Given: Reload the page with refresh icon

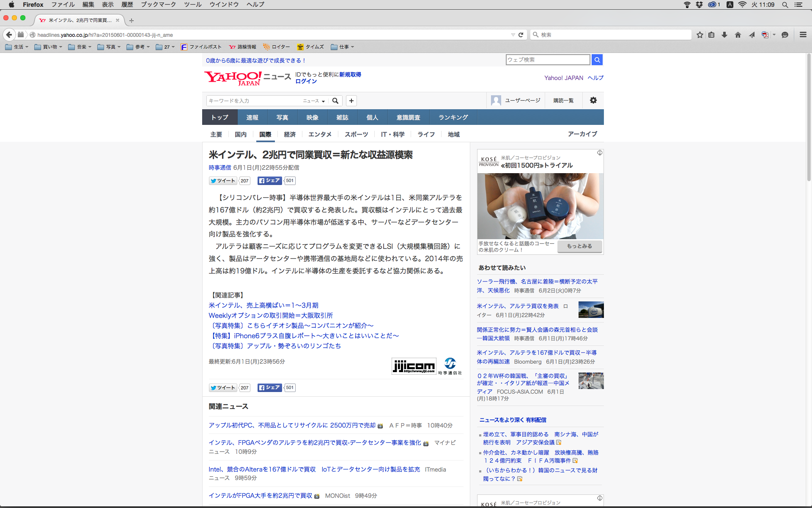Looking at the screenshot, I should [521, 35].
